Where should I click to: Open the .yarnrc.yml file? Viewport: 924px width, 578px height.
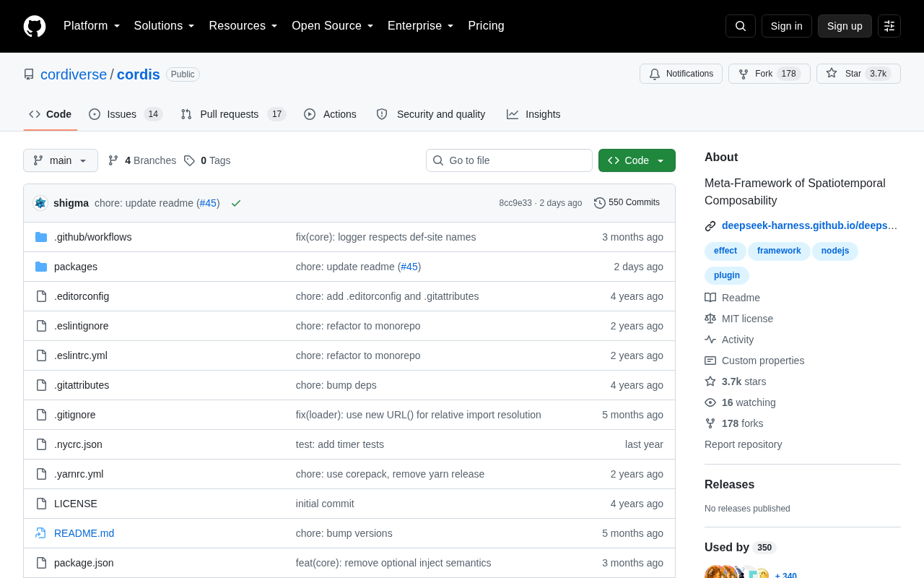click(x=79, y=474)
